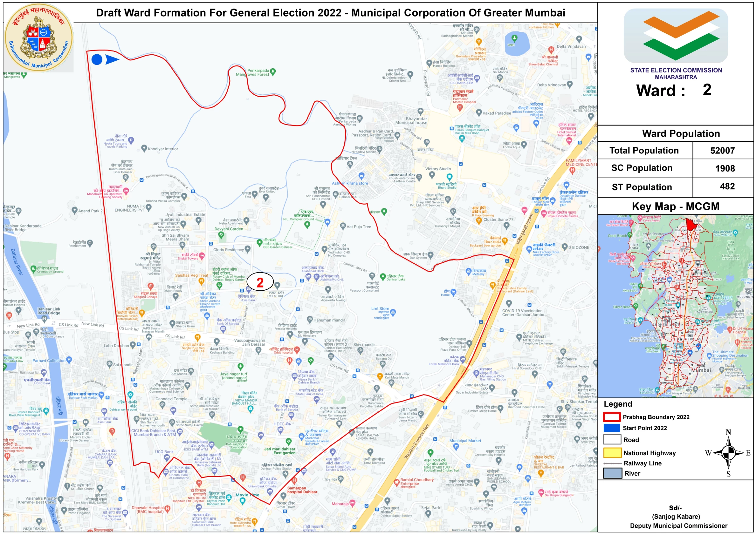756x534 pixels.
Task: Click the blue arrow beside start point
Action: coord(112,59)
